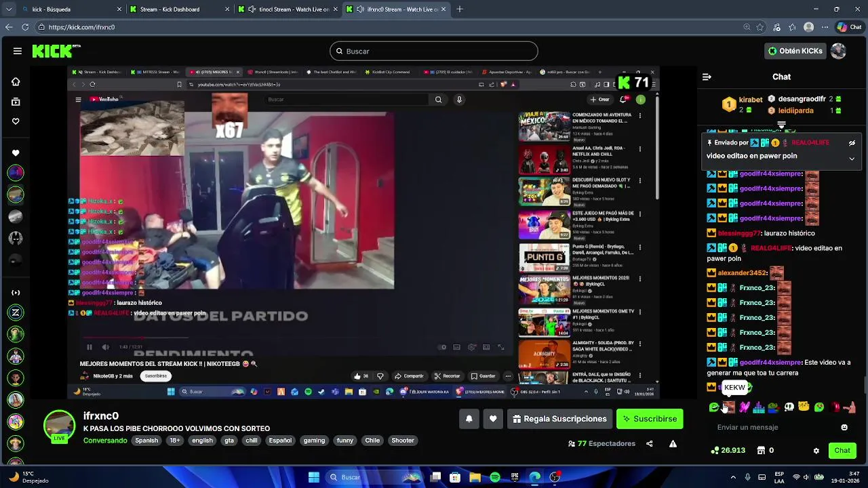Open the browser tab search dropdown
This screenshot has width=868, height=488.
point(9,9)
